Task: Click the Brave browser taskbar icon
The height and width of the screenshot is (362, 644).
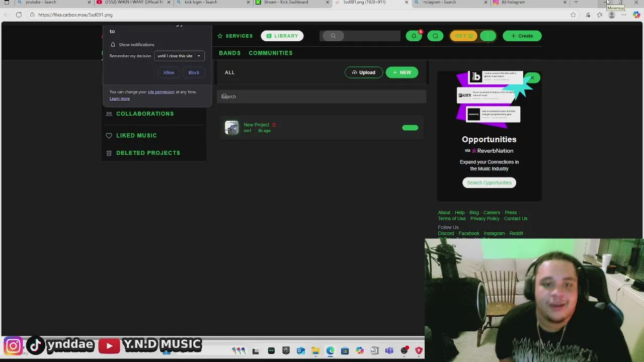Action: click(419, 350)
